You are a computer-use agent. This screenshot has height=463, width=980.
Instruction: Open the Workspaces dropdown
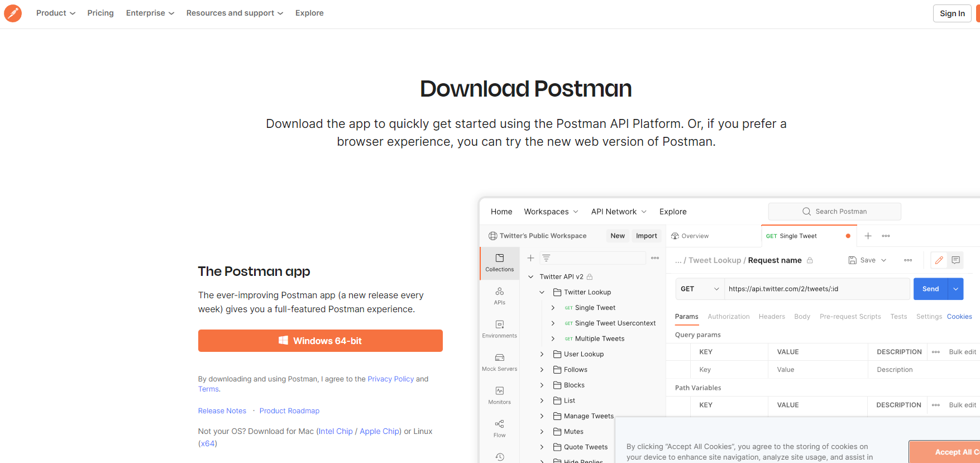coord(551,212)
